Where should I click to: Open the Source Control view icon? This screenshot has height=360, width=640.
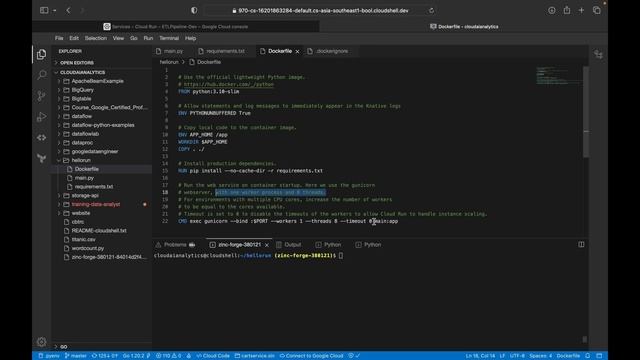(41, 96)
